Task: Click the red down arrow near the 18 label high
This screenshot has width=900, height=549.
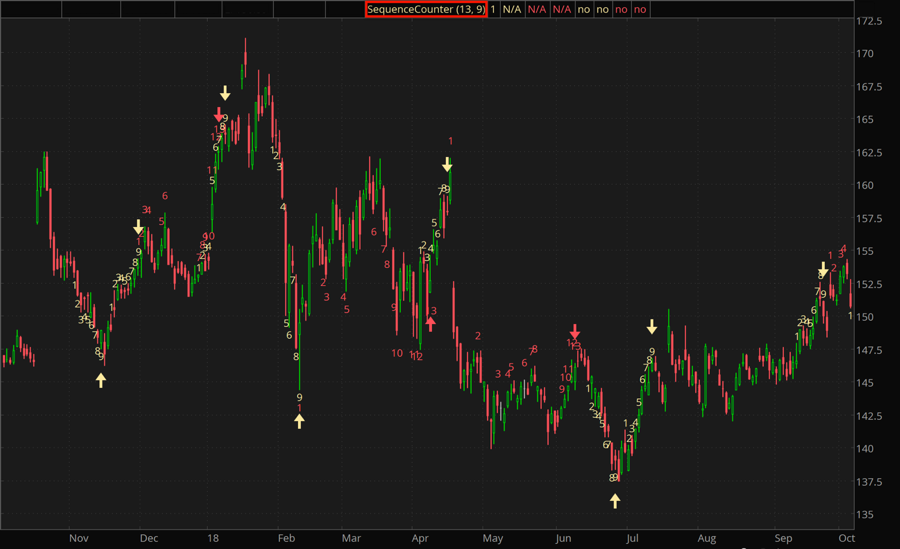Action: point(219,113)
